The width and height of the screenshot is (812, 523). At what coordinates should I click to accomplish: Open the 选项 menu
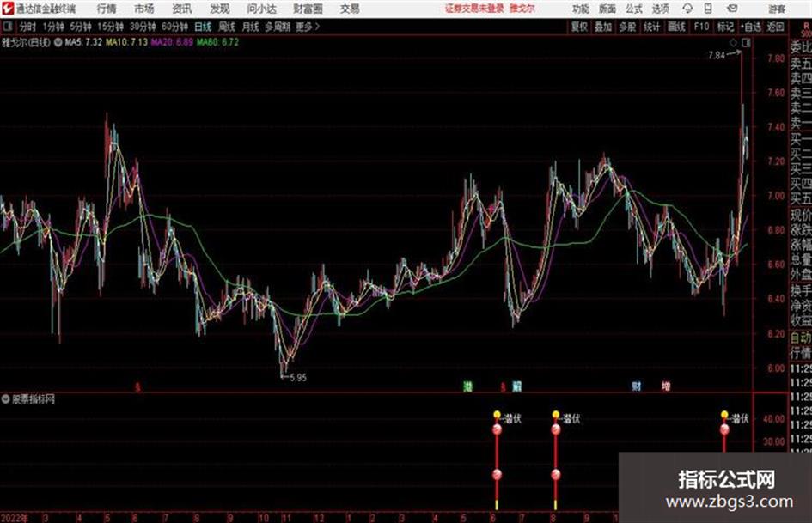[x=660, y=9]
